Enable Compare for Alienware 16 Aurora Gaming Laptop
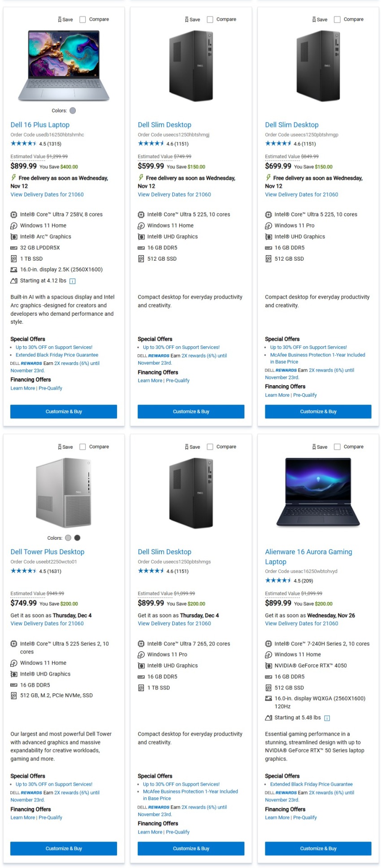This screenshot has height=868, width=381. click(x=338, y=447)
